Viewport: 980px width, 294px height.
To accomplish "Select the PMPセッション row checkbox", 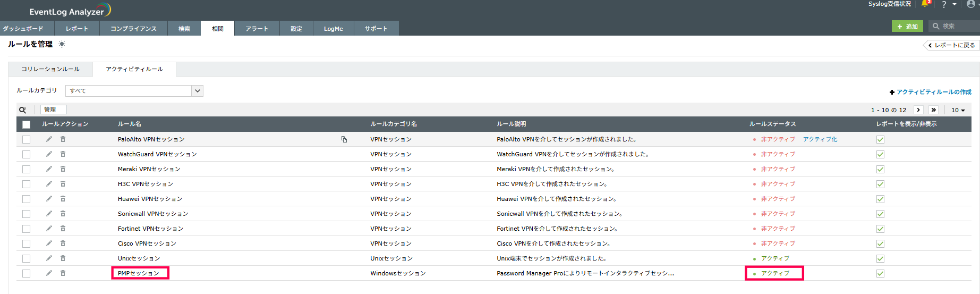I will coord(26,273).
